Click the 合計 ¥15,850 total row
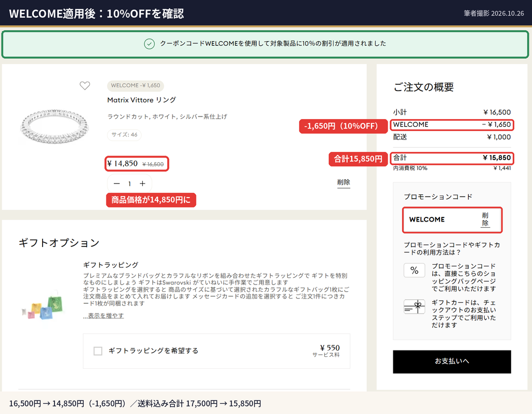 [x=452, y=158]
